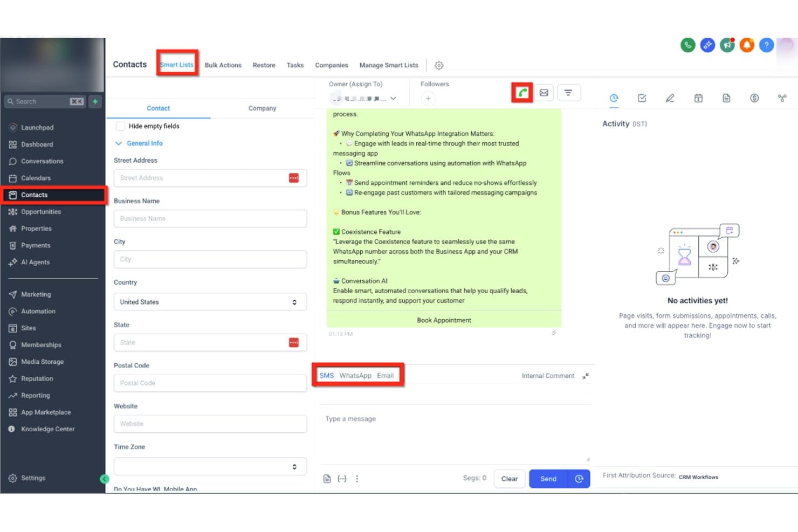Click the Postal Code input field

210,383
